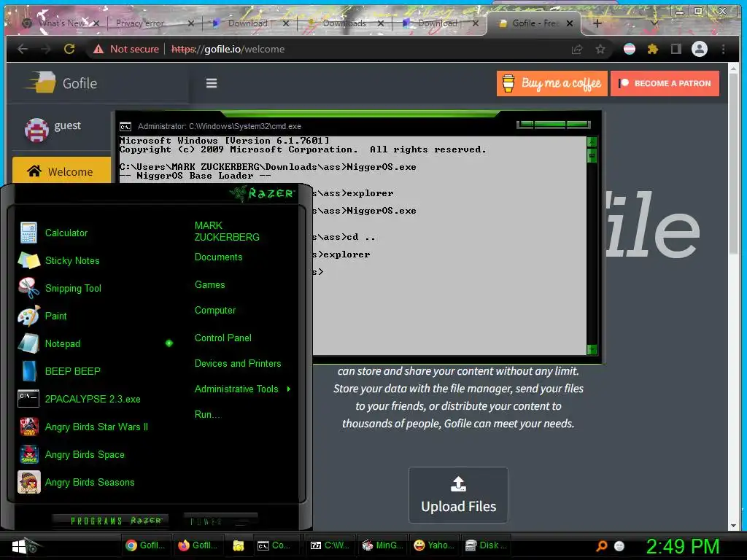Click the Upload Files button
Screen dimensions: 747x560
(x=458, y=495)
